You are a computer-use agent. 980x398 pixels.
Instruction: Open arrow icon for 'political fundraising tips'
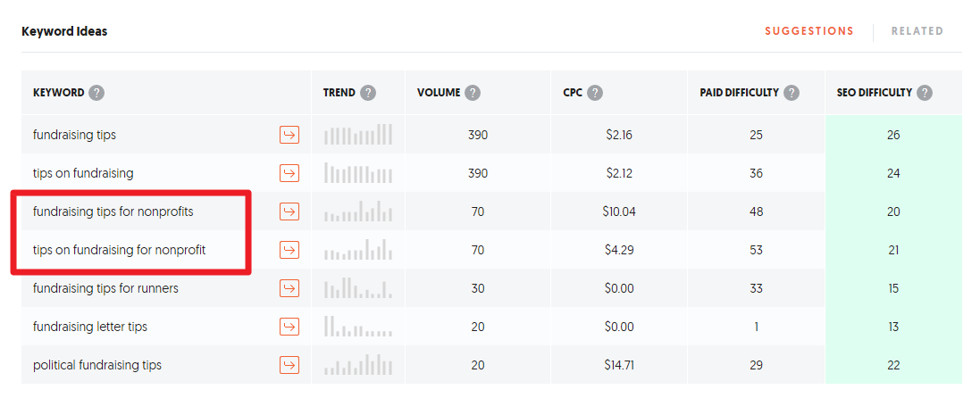coord(289,365)
